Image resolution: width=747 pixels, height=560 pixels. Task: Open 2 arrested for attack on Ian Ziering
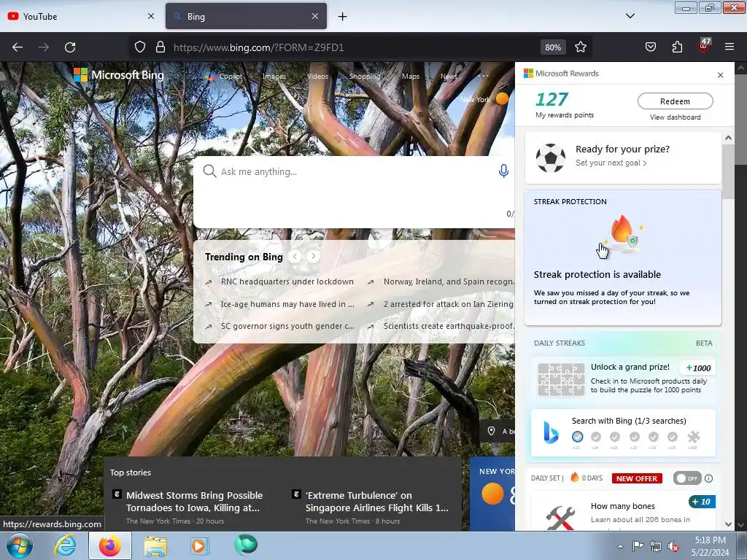(x=449, y=304)
